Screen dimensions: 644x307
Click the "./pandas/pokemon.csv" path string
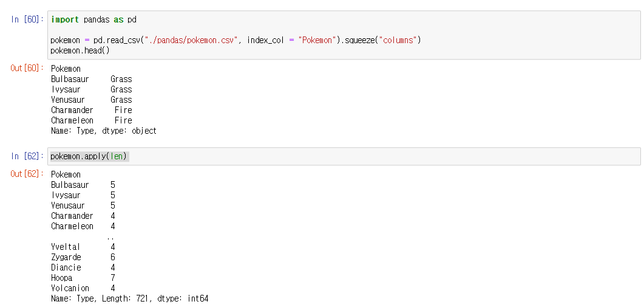(191, 40)
